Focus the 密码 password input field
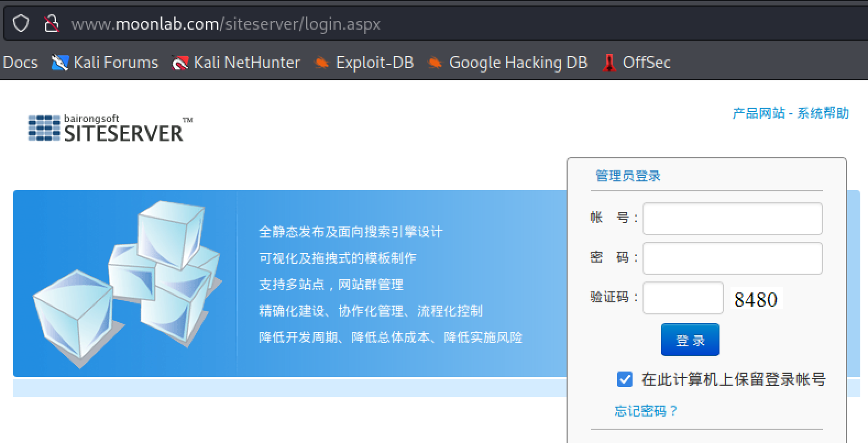This screenshot has height=443, width=868. tap(733, 258)
